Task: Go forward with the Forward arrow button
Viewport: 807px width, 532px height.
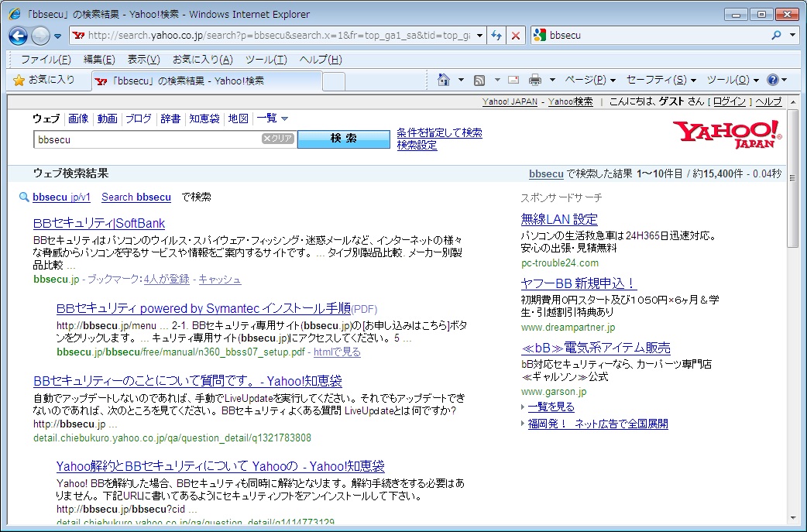Action: tap(40, 36)
